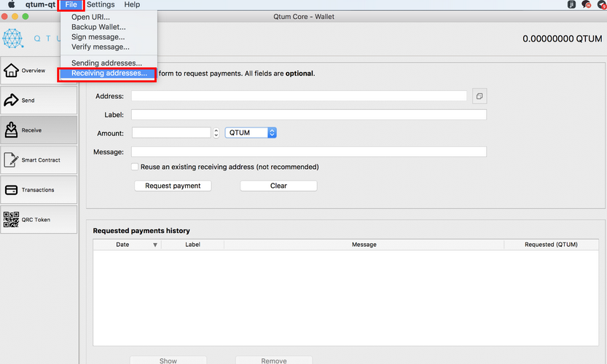
Task: Open the qtum-qt application menu
Action: tap(40, 4)
